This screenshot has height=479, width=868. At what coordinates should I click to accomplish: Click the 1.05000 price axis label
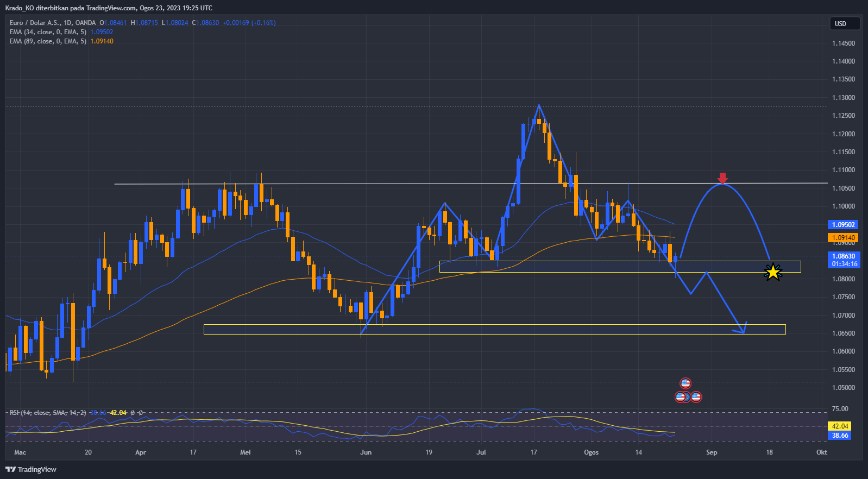coord(844,388)
